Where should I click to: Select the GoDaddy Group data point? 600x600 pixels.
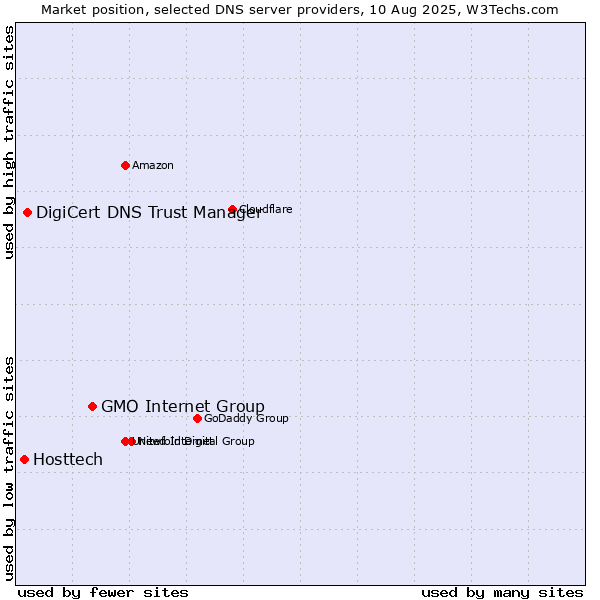[x=197, y=419]
